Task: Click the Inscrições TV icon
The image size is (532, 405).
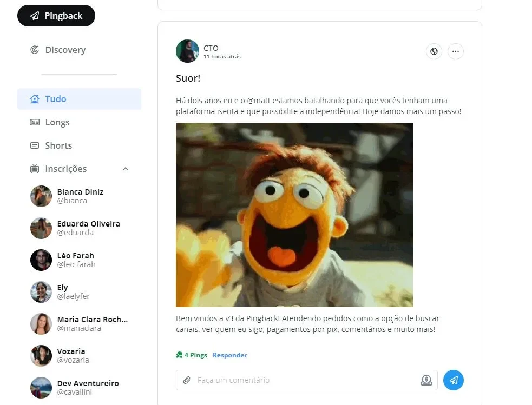Action: pos(35,169)
